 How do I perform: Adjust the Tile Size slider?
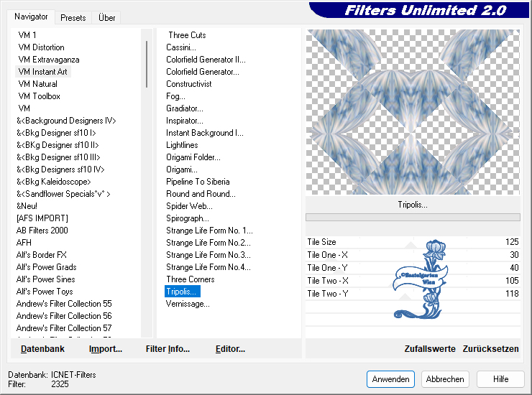[413, 242]
